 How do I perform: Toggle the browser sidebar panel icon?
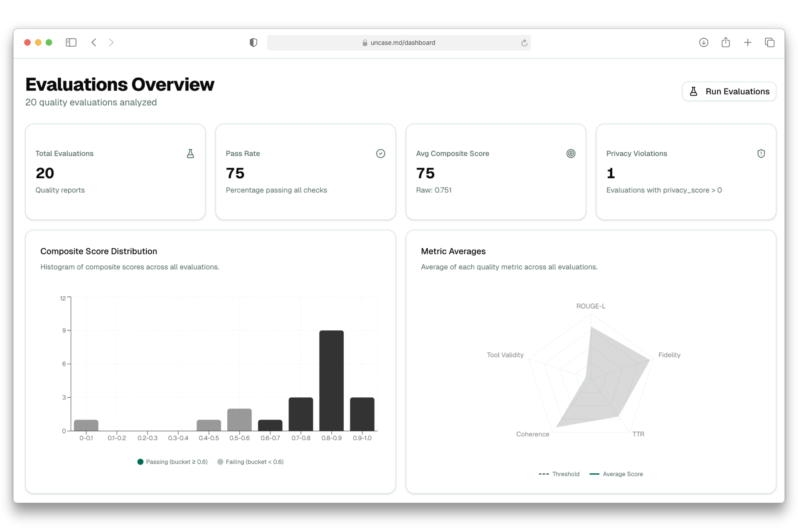71,42
